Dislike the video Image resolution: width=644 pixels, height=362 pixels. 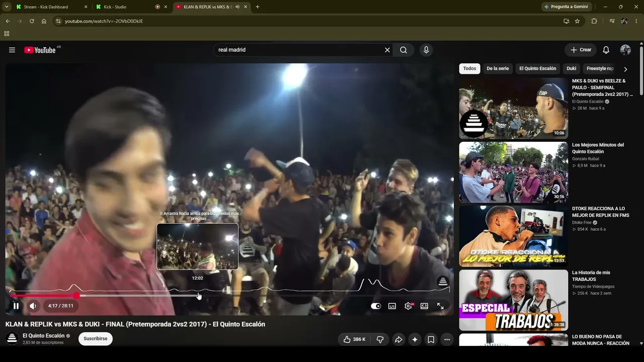[x=380, y=339]
